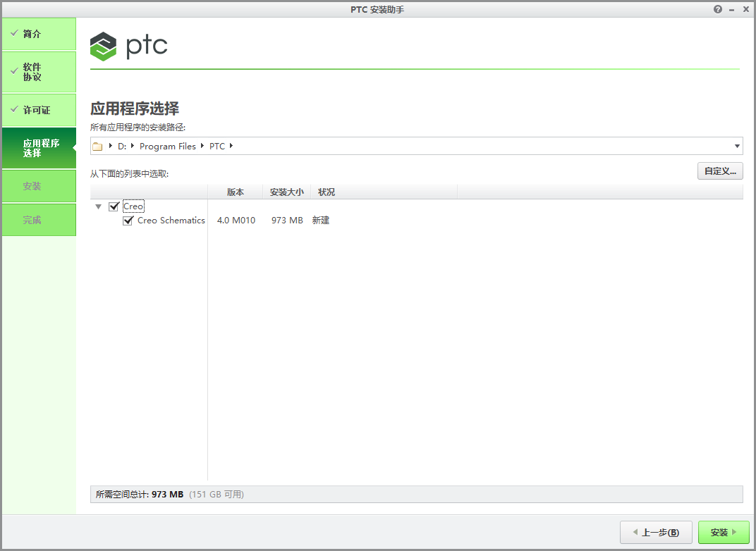
Task: Click the green 安装 button
Action: coord(724,532)
